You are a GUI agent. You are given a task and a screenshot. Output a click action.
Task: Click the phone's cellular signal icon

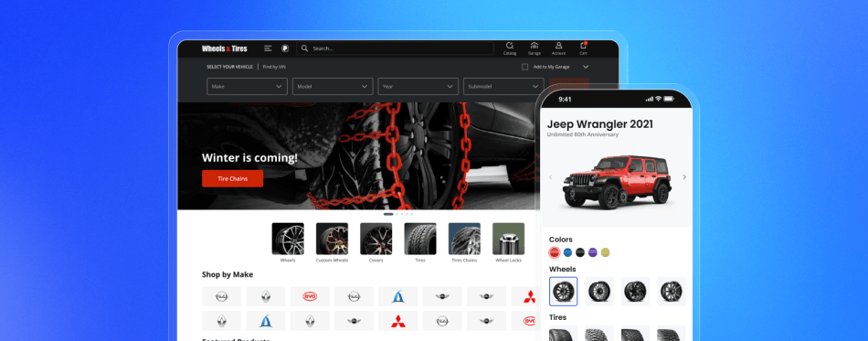coord(650,99)
